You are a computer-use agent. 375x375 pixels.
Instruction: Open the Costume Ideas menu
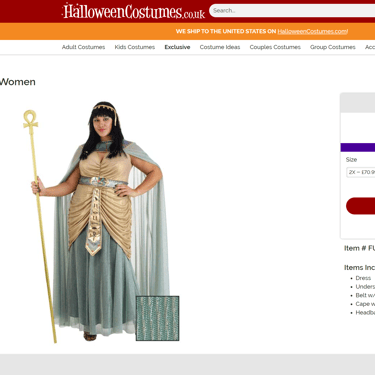point(220,47)
